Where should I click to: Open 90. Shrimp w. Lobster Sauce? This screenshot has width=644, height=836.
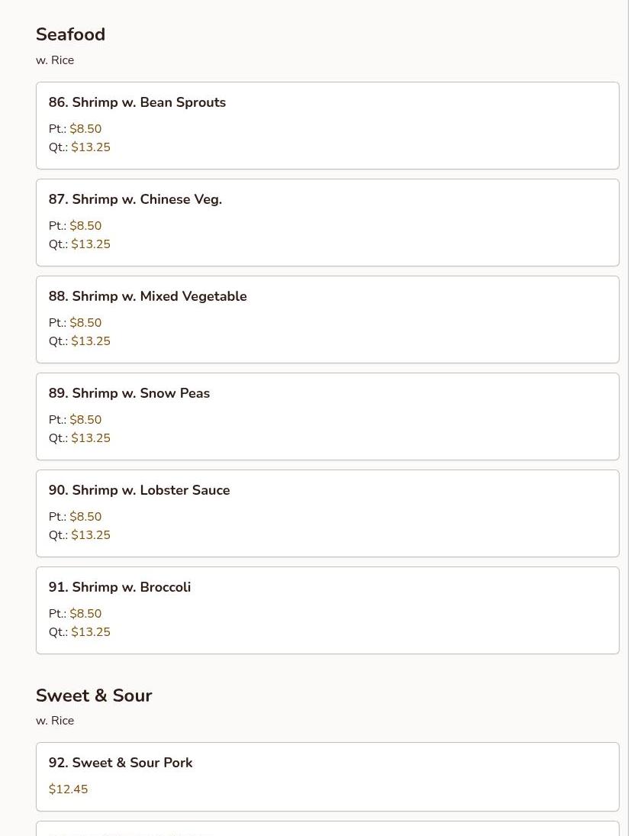pos(327,514)
